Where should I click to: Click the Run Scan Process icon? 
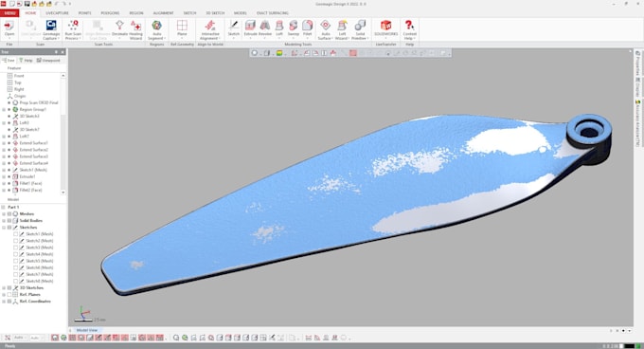pos(73,26)
